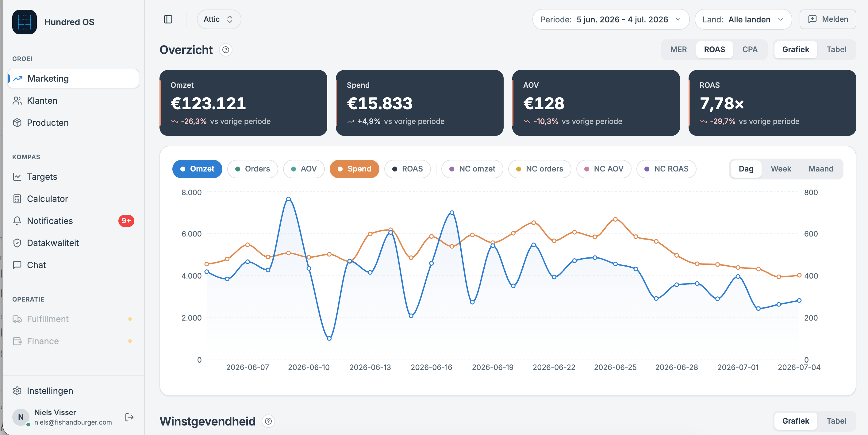868x435 pixels.
Task: Toggle the Omzet series chip off
Action: tap(197, 169)
